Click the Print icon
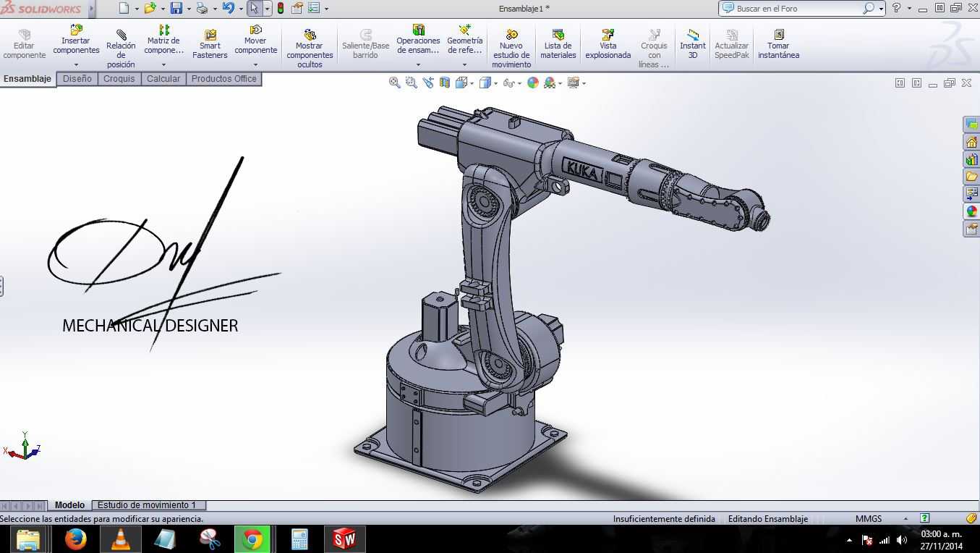Viewport: 980px width, 553px height. 203,9
